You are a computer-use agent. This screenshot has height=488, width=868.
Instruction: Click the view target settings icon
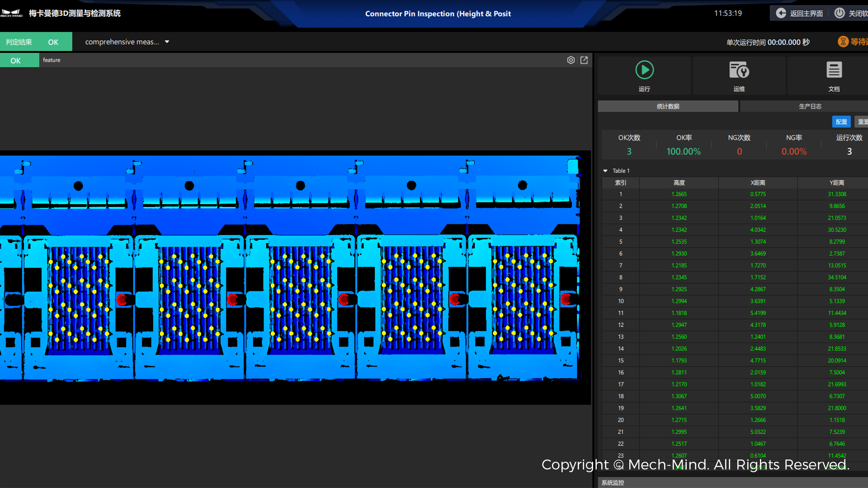coord(571,60)
